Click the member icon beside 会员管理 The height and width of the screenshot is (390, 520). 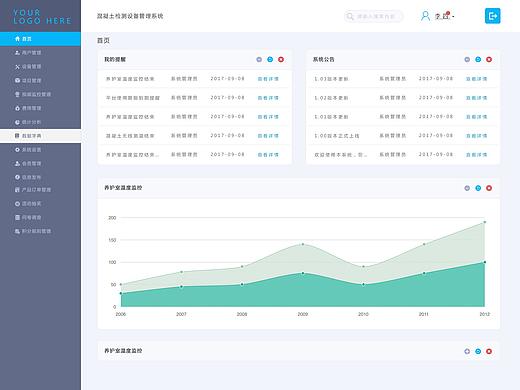(x=17, y=163)
